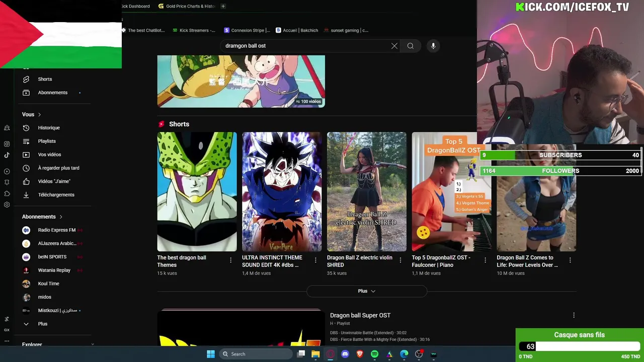Viewport: 644px width, 362px height.
Task: Open options menu for Dragon ball Super OST playlist
Action: [x=574, y=315]
